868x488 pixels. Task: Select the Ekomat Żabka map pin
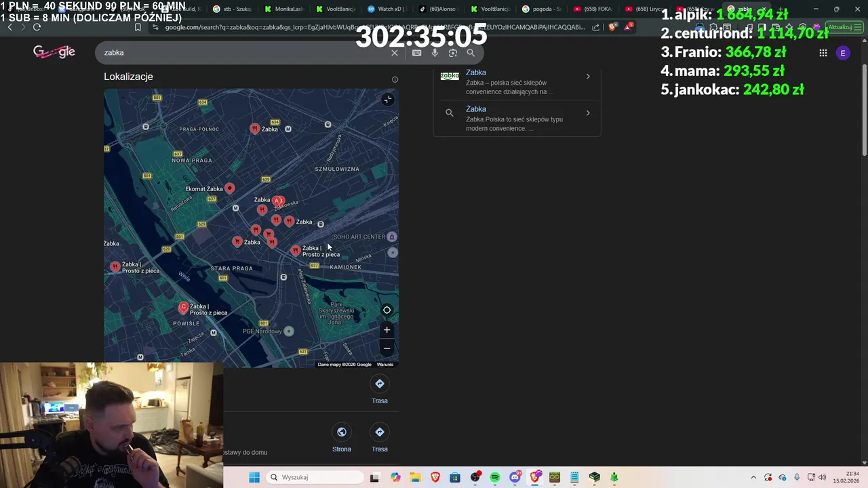pos(229,188)
